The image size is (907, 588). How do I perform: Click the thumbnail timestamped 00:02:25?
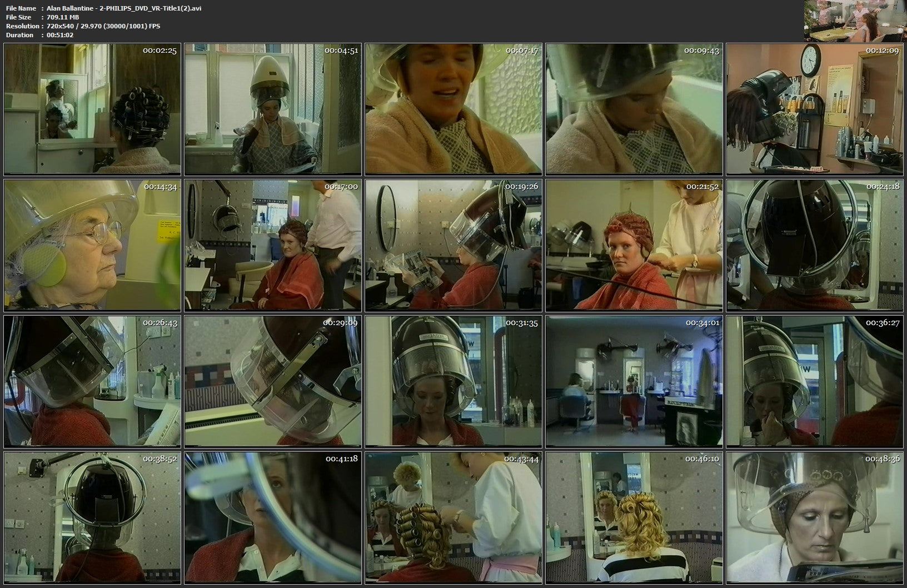click(92, 109)
